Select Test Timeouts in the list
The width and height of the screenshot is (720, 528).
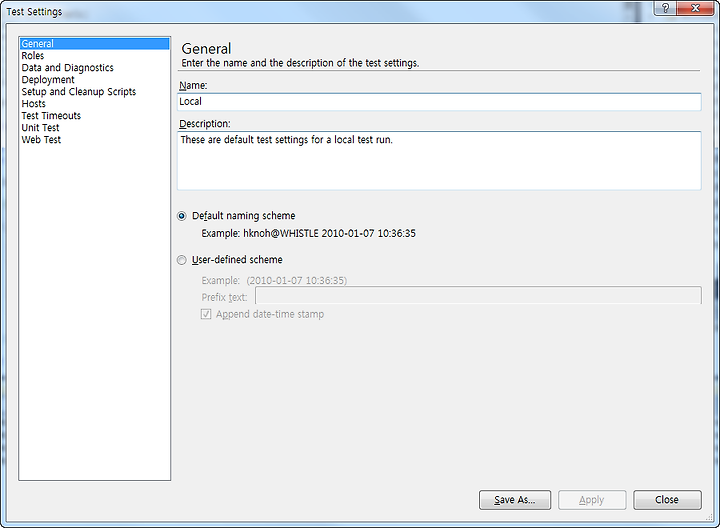[x=51, y=115]
